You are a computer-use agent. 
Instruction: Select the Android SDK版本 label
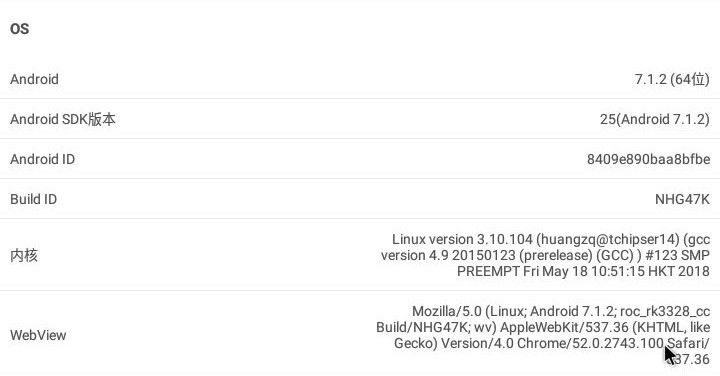click(63, 119)
